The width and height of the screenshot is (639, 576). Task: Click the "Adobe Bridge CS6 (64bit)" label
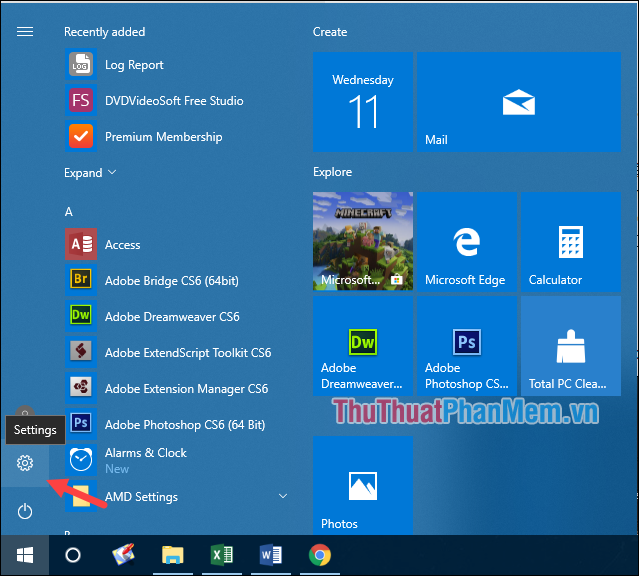click(172, 280)
